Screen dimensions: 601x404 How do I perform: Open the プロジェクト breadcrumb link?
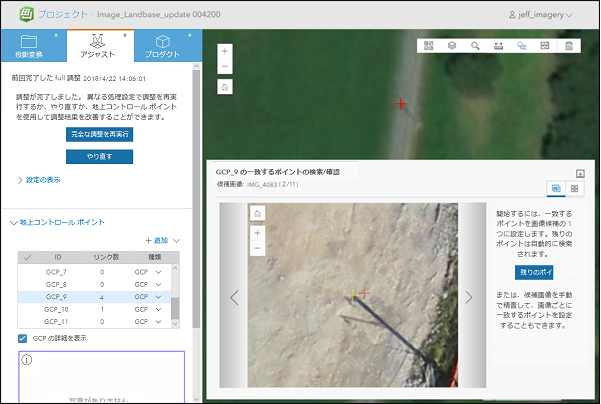(x=63, y=15)
